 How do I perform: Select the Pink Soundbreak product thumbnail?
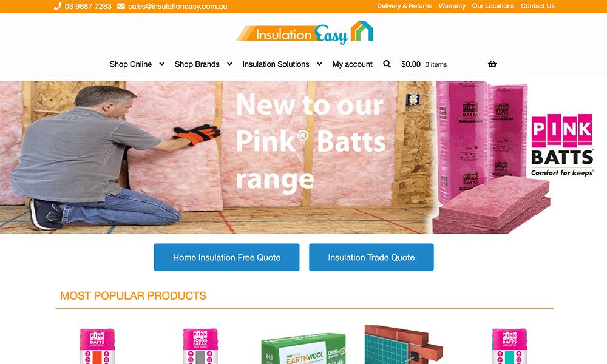coord(200,346)
